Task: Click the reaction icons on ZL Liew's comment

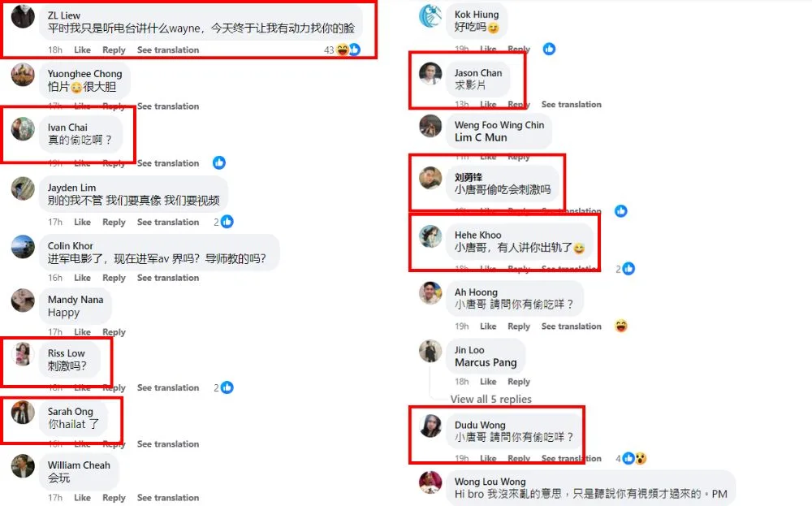Action: click(348, 50)
